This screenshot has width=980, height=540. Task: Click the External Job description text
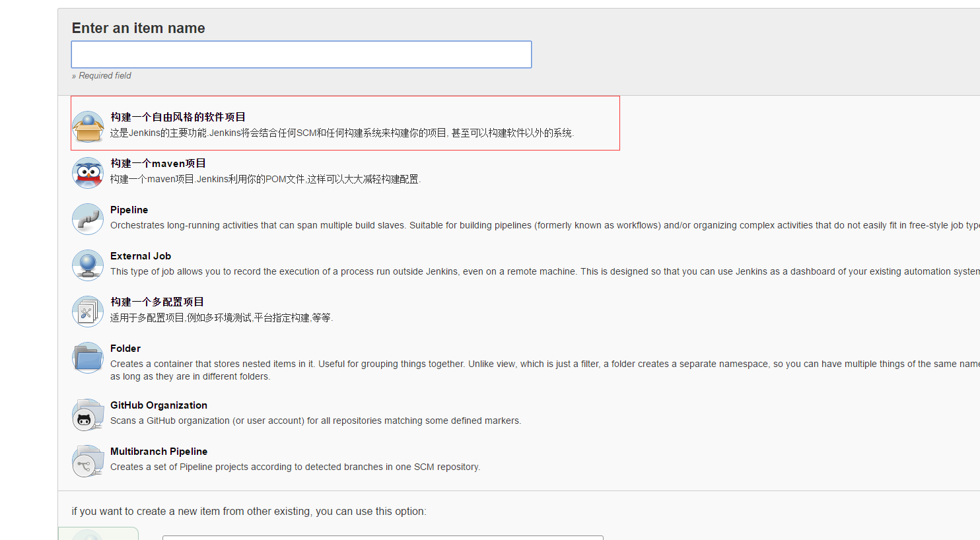(x=545, y=271)
